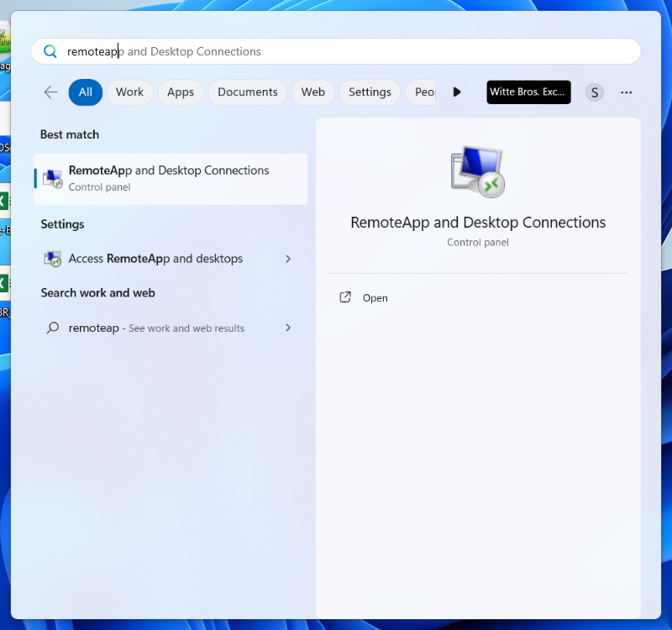
Task: Click the RemoteApp and Desktop Connections preview title
Action: (x=478, y=223)
